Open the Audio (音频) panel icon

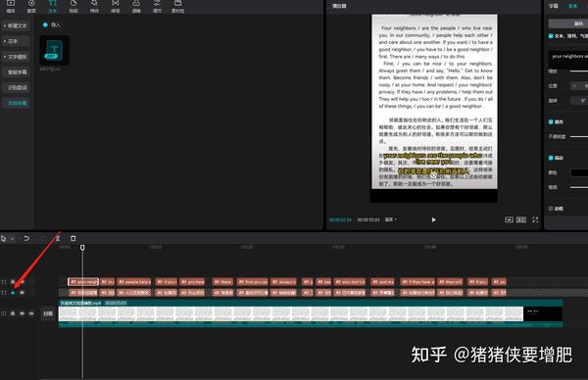coord(31,7)
